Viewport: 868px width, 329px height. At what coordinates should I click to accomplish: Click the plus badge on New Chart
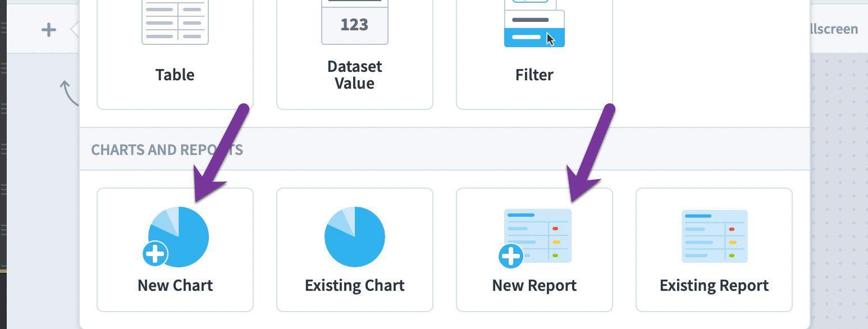point(155,254)
